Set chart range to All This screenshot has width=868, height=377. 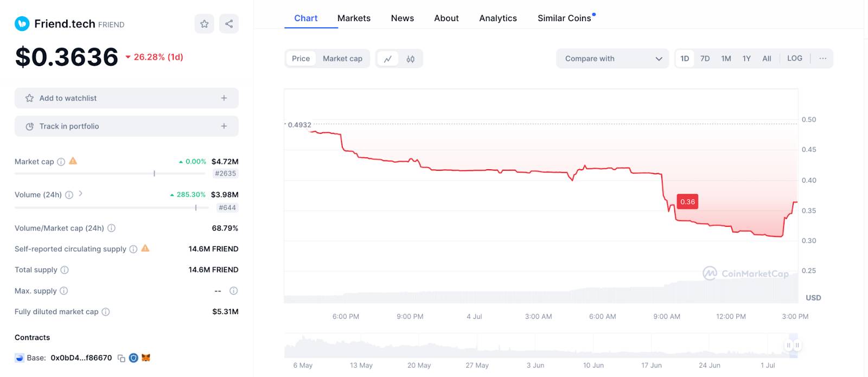tap(767, 59)
